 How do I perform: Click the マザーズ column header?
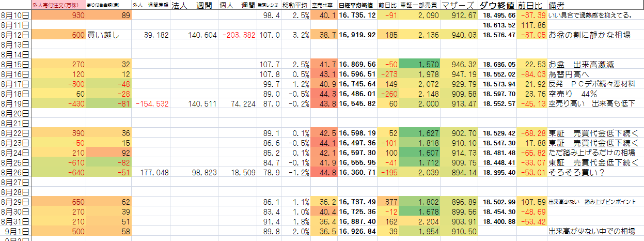(x=459, y=6)
